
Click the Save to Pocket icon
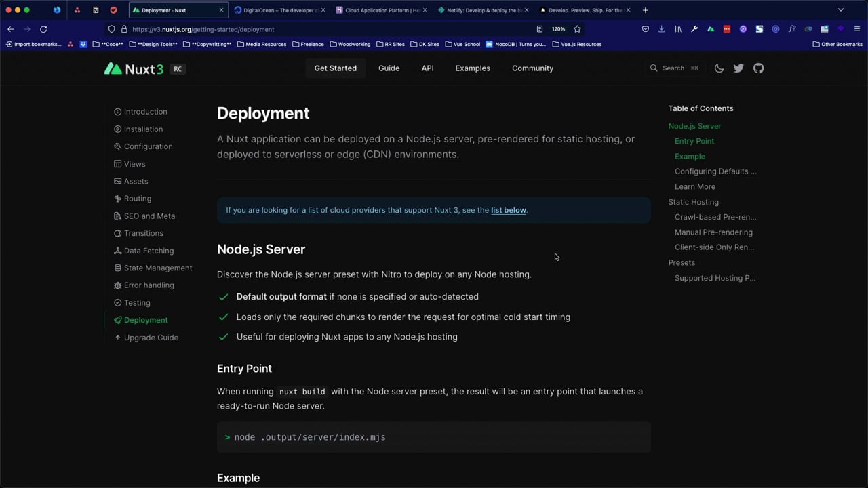click(x=646, y=29)
